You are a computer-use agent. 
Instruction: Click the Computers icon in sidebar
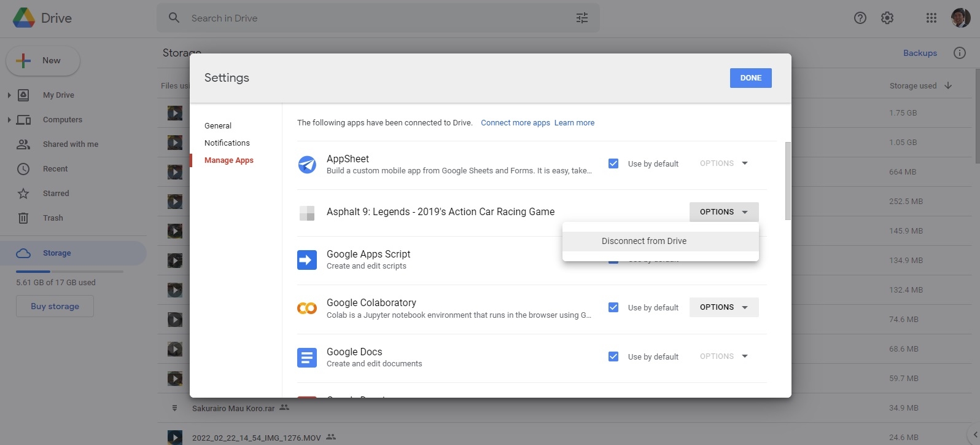click(23, 120)
